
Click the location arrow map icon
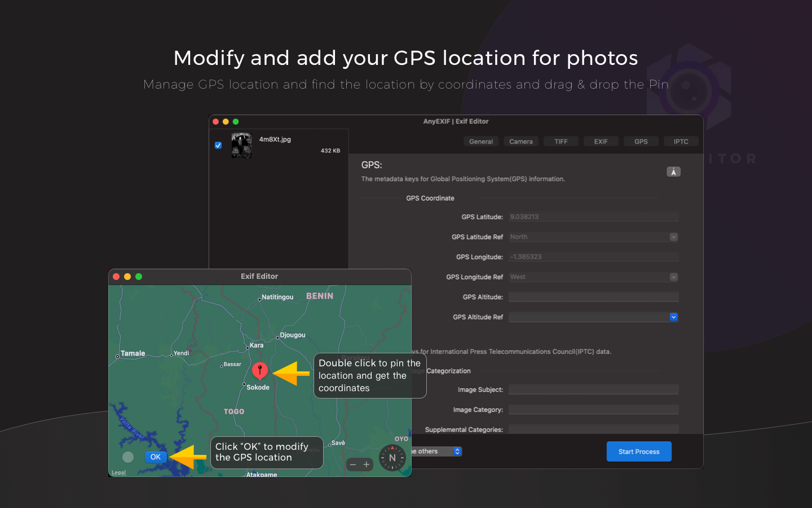(673, 172)
